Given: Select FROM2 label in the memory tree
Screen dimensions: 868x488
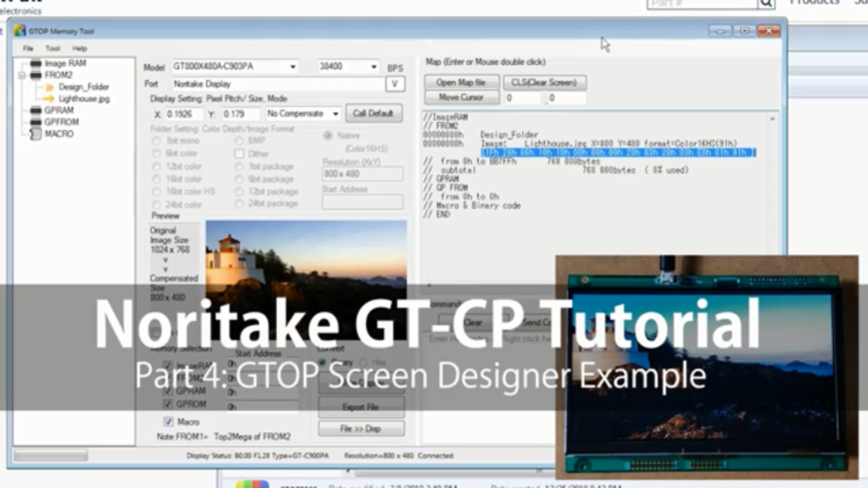Looking at the screenshot, I should click(x=58, y=75).
